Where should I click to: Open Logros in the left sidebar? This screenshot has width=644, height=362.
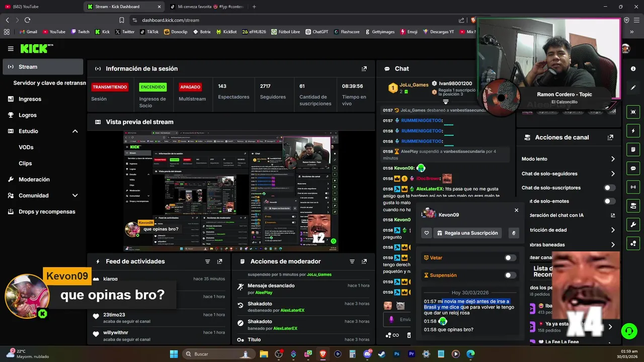[43, 115]
